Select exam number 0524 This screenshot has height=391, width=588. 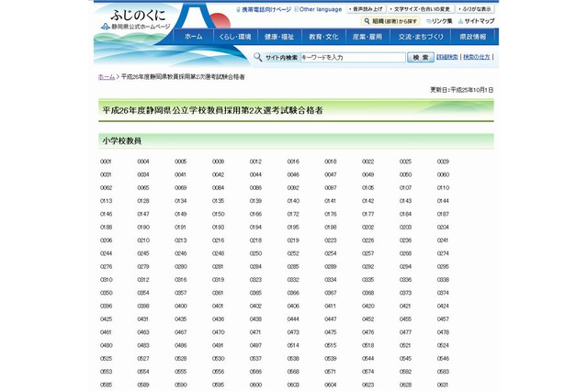(x=443, y=345)
